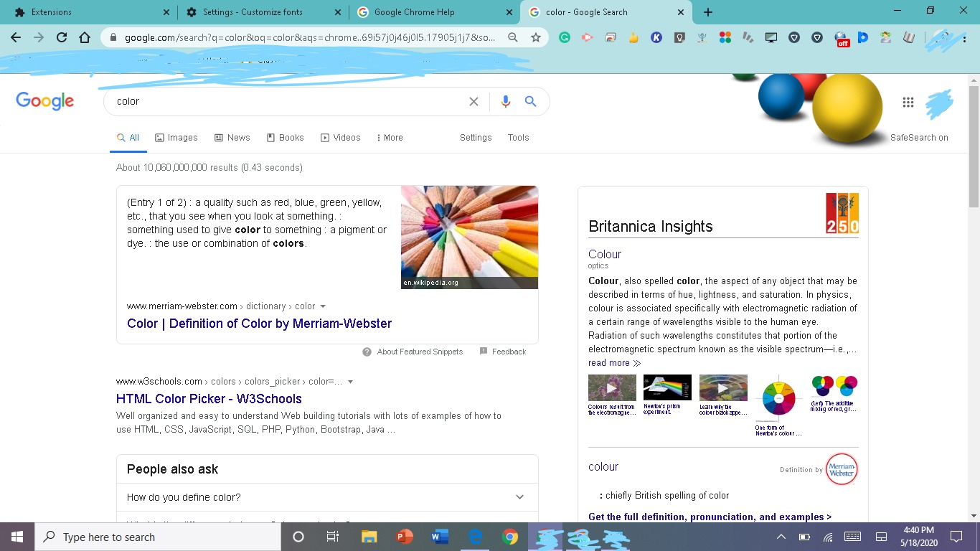980x551 pixels.
Task: Open Google apps grid
Action: 908,102
